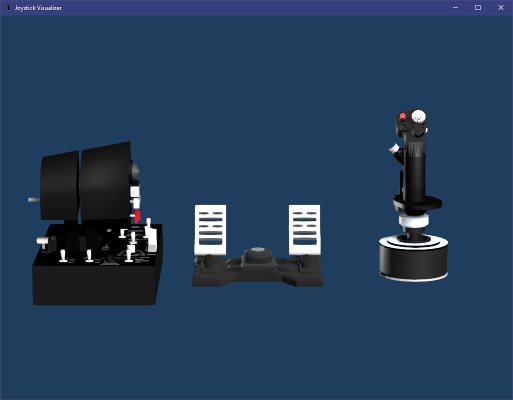Click the white hat switch atop the joystick
The height and width of the screenshot is (400, 513).
(419, 116)
